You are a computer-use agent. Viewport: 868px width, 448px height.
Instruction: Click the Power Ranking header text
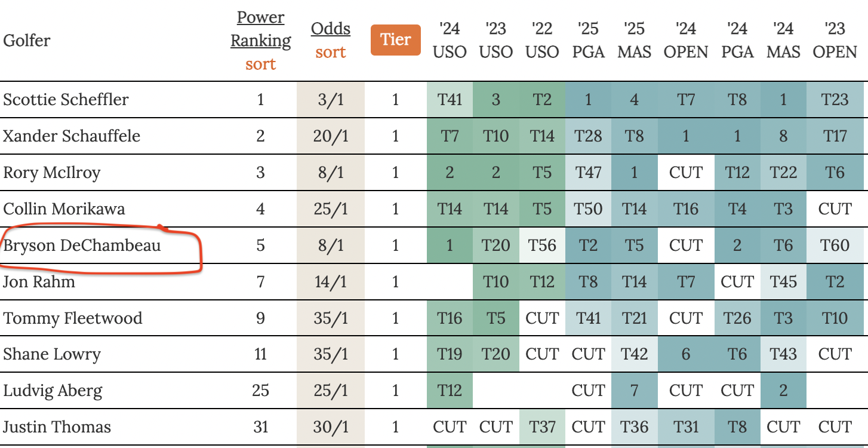[x=260, y=29]
